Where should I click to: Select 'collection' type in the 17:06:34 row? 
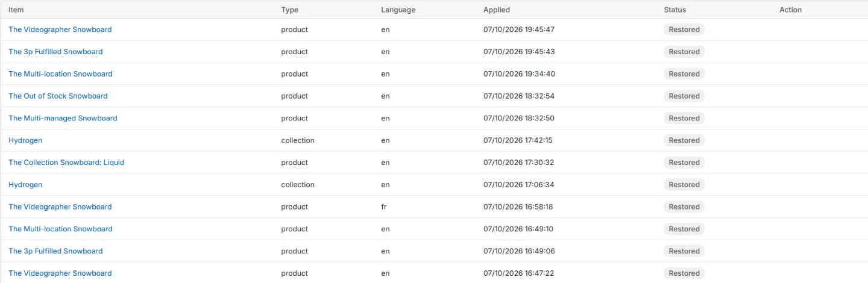298,185
